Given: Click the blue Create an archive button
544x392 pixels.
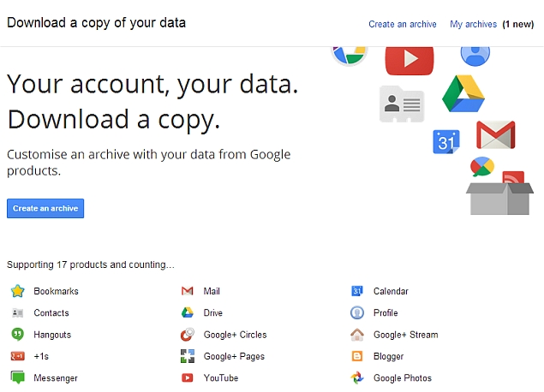Looking at the screenshot, I should click(x=45, y=208).
